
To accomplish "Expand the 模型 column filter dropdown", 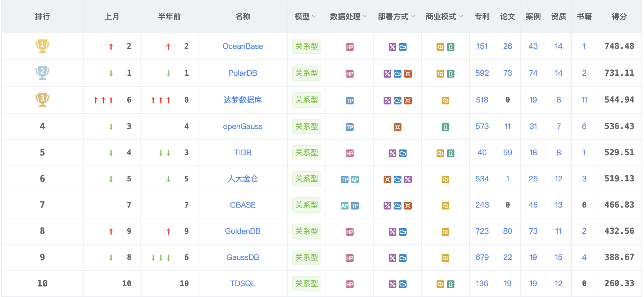I will (x=314, y=16).
